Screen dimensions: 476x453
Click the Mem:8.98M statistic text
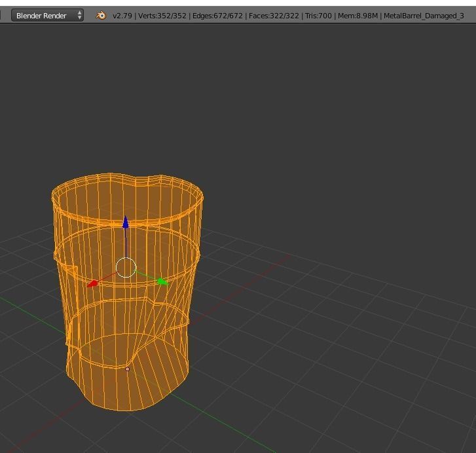(x=357, y=16)
